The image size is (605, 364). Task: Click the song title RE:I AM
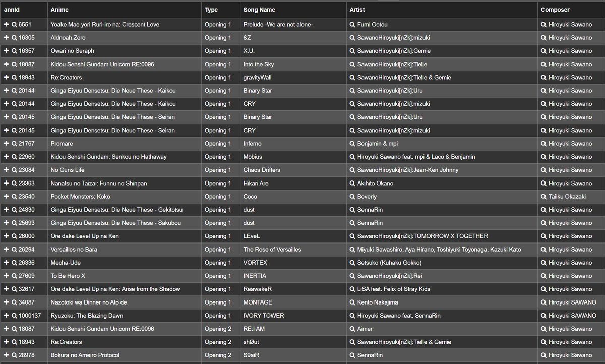tap(254, 329)
